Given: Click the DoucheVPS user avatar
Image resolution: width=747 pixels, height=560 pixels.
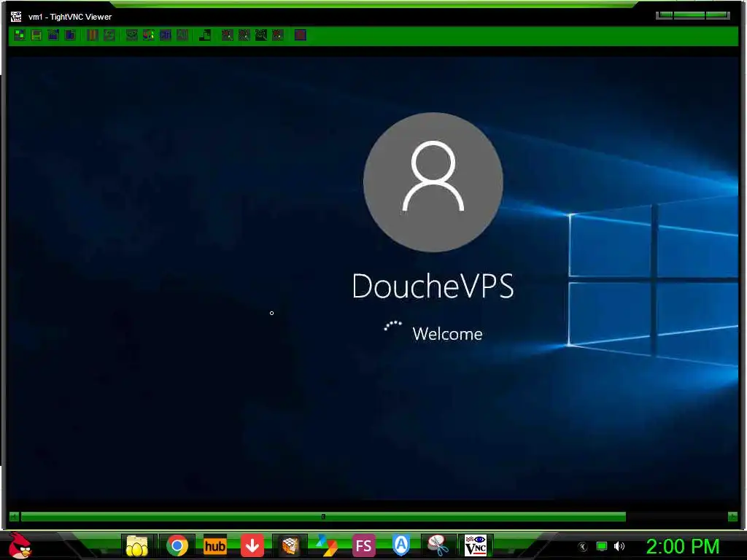Looking at the screenshot, I should tap(433, 182).
